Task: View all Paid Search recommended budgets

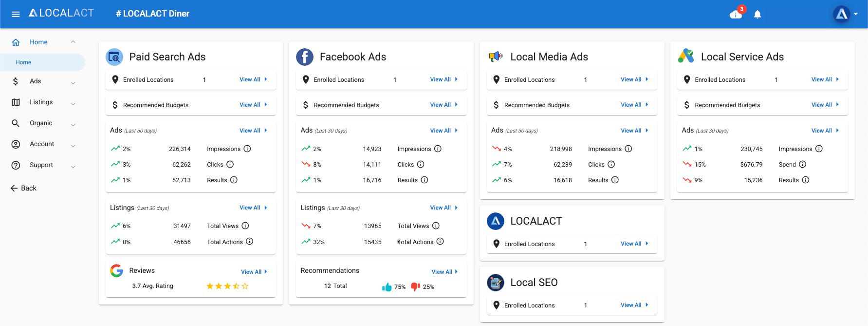Action: (x=254, y=105)
